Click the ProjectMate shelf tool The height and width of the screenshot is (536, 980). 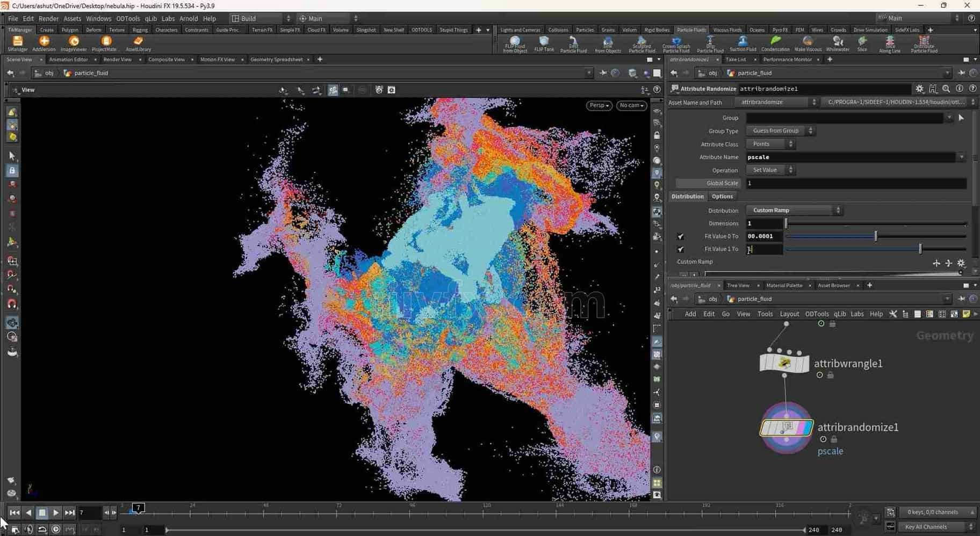click(104, 44)
